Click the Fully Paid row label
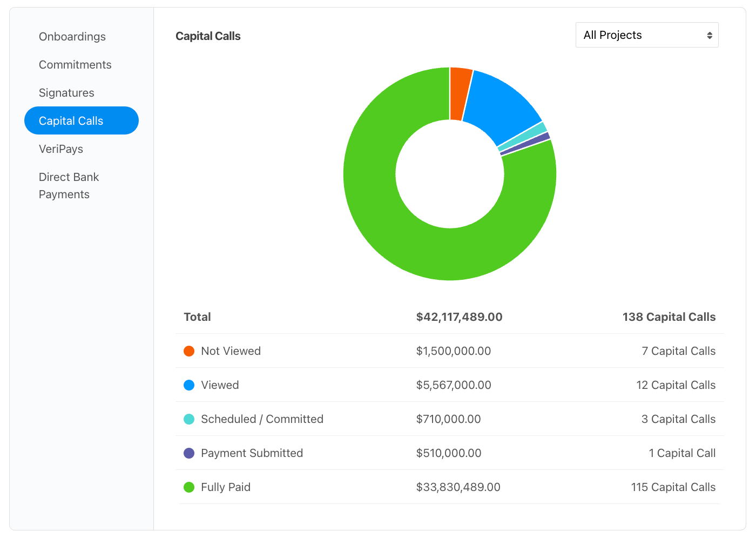 click(226, 487)
